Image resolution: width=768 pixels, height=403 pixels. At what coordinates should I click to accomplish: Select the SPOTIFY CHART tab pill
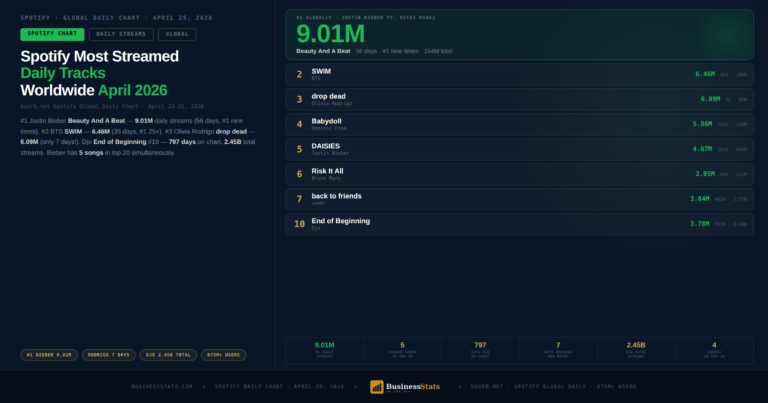coord(52,34)
